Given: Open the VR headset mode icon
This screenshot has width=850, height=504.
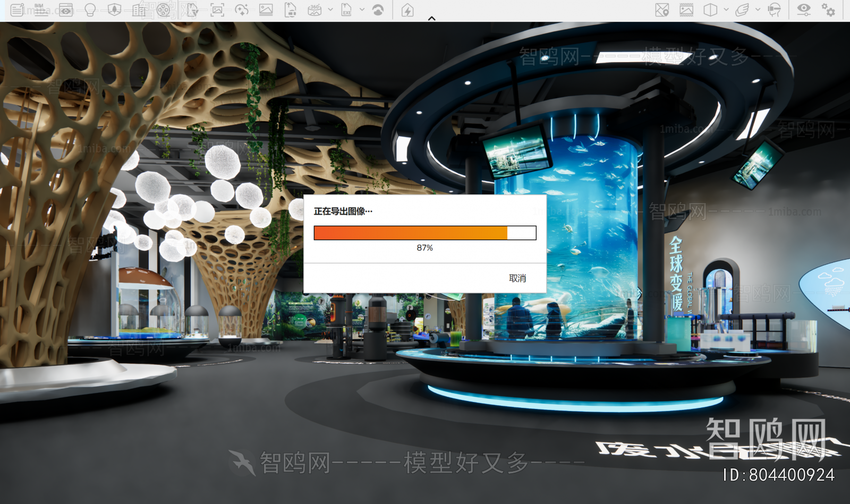Looking at the screenshot, I should [775, 10].
